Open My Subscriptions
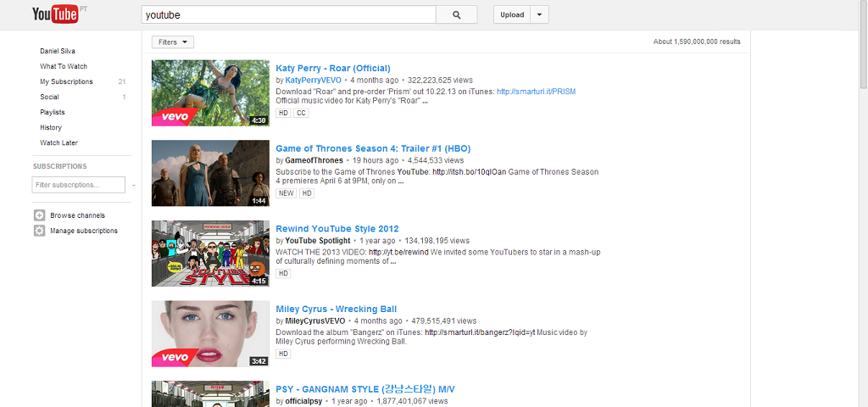 coord(66,82)
